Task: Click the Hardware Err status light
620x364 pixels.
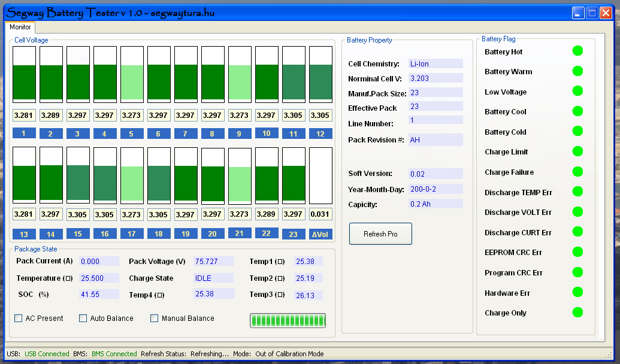Action: 577,292
